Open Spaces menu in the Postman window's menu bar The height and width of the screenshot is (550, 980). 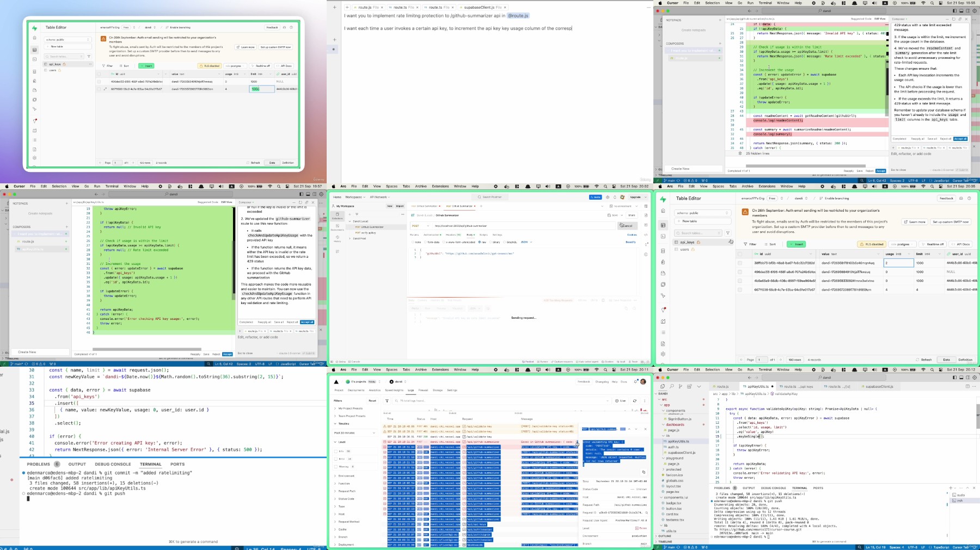(392, 186)
